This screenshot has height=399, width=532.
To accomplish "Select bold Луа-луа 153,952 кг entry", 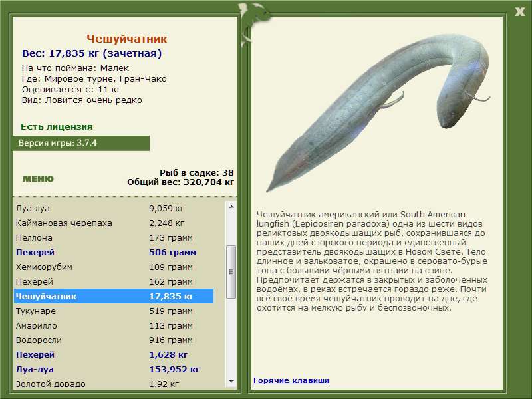I will click(x=113, y=370).
